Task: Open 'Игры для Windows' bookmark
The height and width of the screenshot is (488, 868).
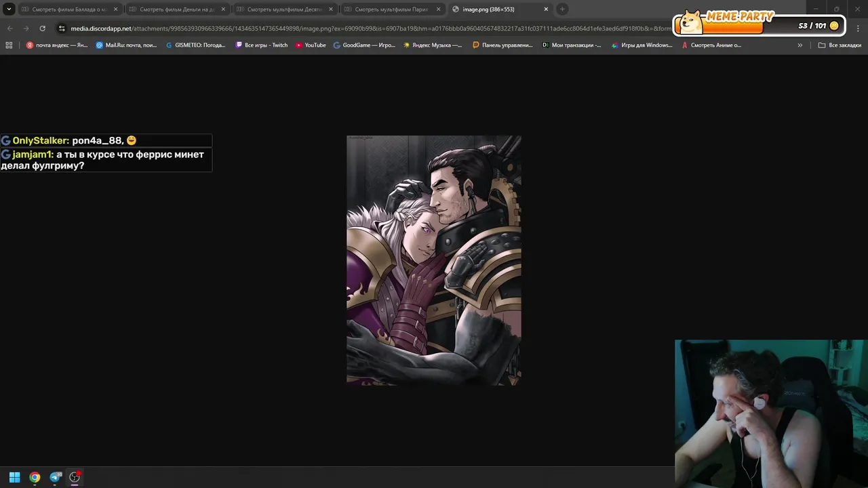Action: coord(642,45)
